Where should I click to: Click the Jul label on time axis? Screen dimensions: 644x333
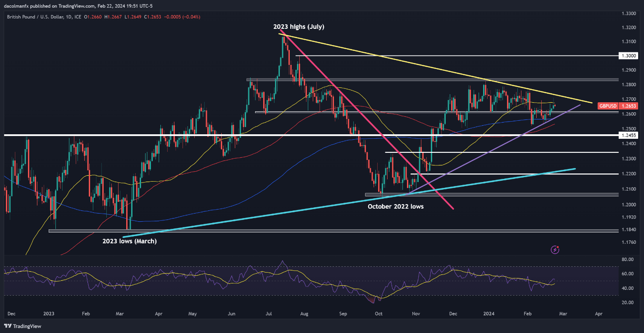[x=268, y=313]
